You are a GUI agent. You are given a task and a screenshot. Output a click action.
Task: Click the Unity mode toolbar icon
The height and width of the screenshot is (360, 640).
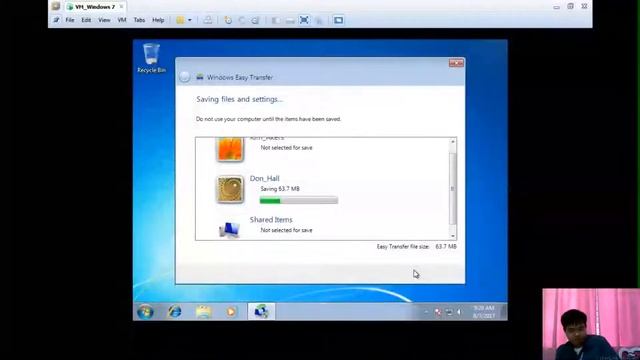point(319,20)
